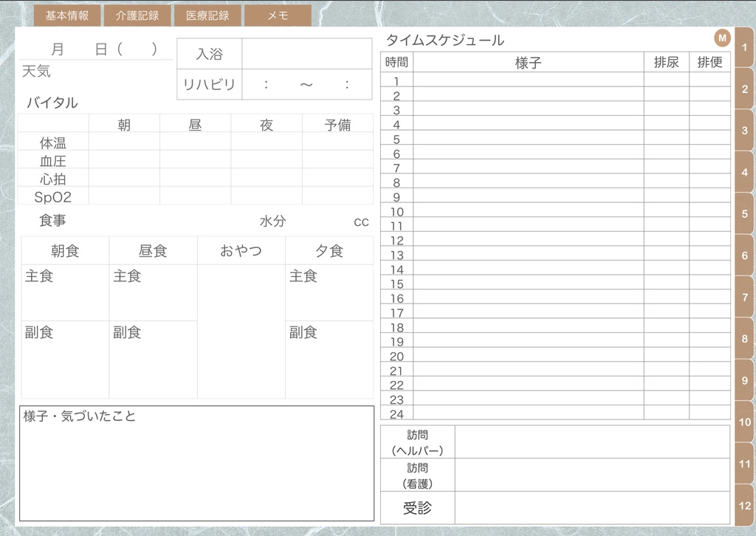Image resolution: width=756 pixels, height=536 pixels.
Task: Open side tab 5
Action: pos(744,213)
